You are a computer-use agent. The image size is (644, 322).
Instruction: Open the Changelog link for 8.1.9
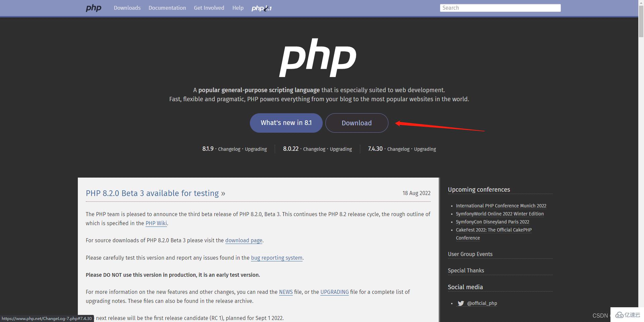click(229, 149)
